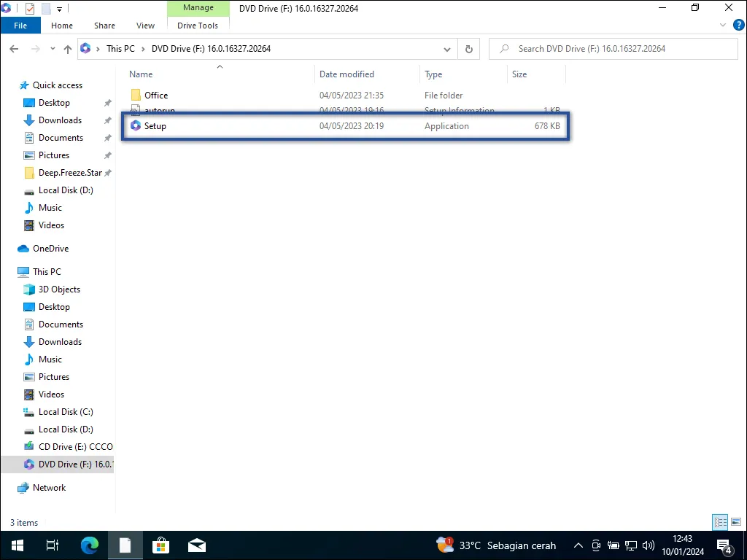Open Microsoft Edge from the taskbar
Image resolution: width=747 pixels, height=560 pixels.
pos(89,545)
